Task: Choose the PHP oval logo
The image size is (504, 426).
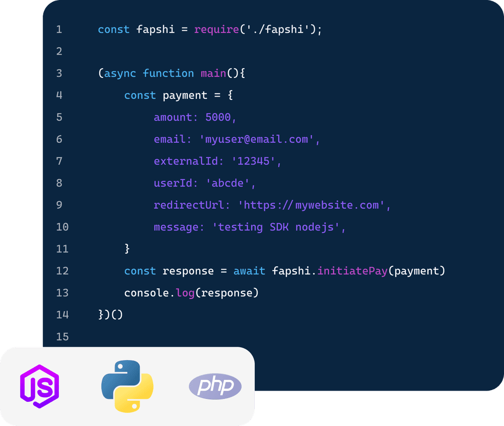Action: [x=215, y=386]
